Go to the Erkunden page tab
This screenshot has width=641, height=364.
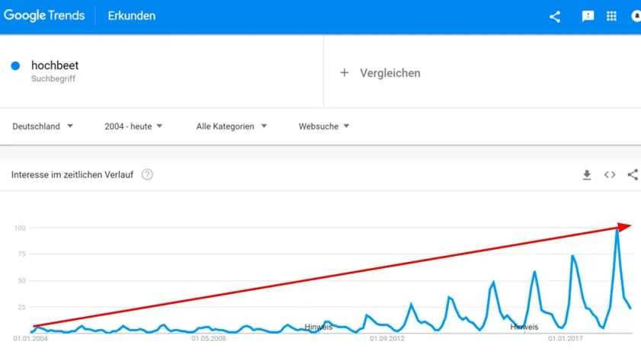coord(132,16)
